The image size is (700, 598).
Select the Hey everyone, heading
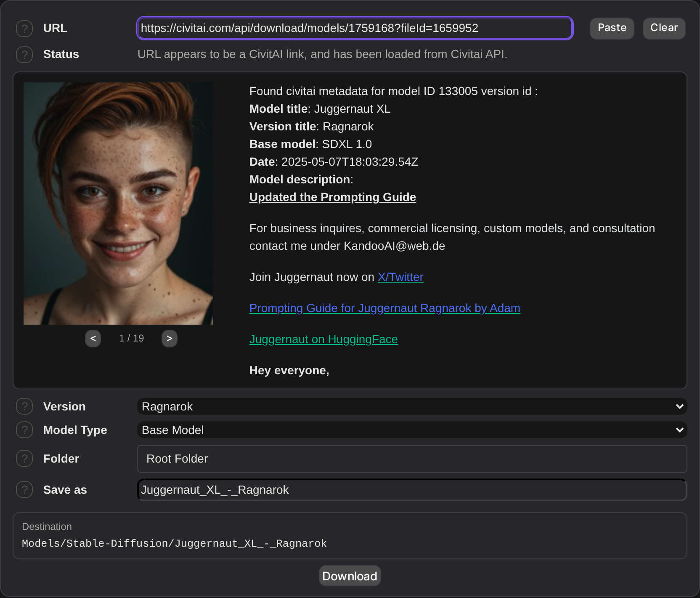tap(289, 370)
